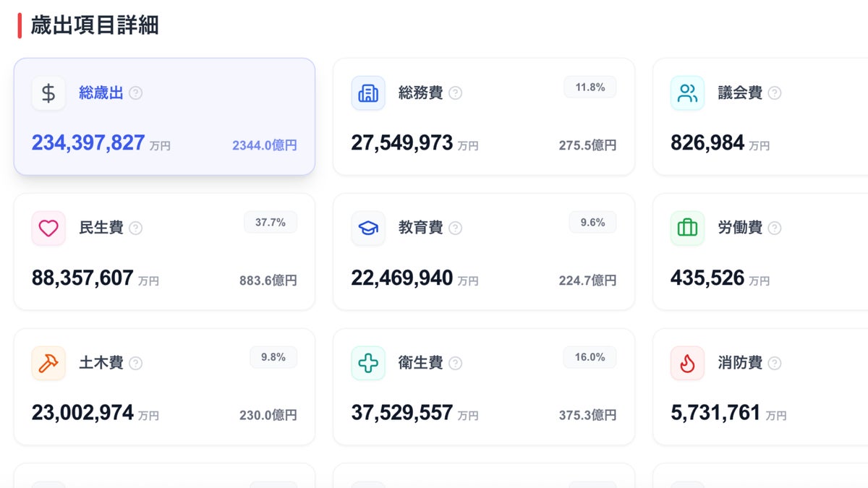The image size is (868, 488).
Task: Click the 37.7% badge on 民生費 card
Action: click(x=271, y=223)
